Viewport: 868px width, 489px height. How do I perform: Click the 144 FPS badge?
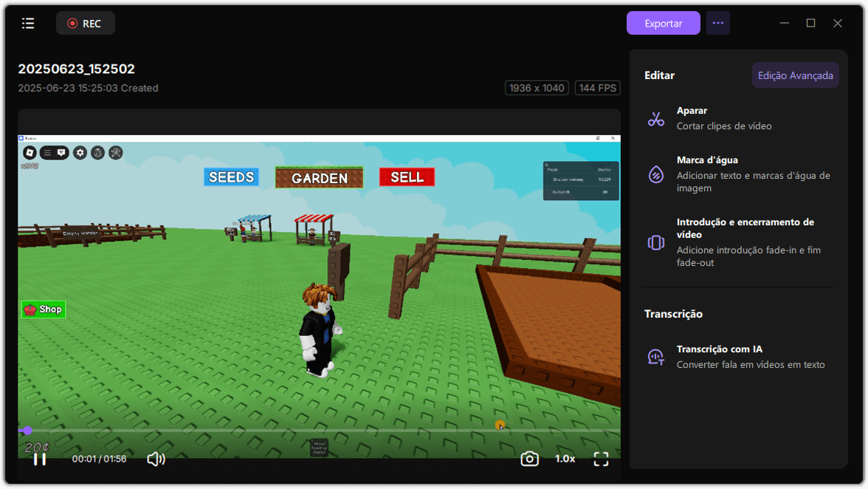[x=597, y=88]
